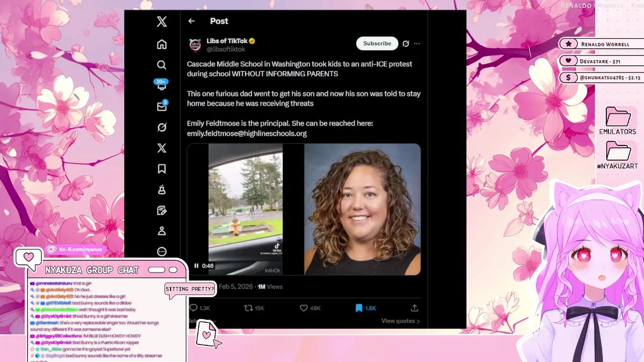Open Libs of TikTok display name
644x362 pixels.
click(x=227, y=41)
